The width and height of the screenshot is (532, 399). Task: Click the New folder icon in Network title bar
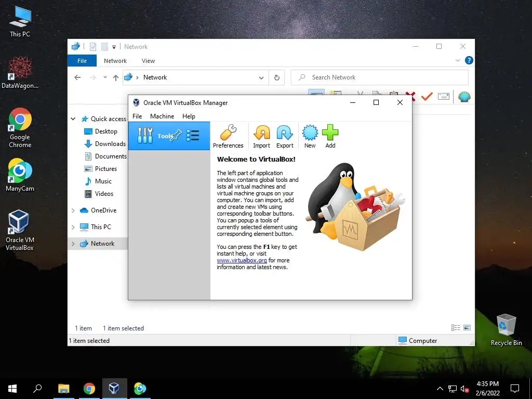click(x=104, y=47)
